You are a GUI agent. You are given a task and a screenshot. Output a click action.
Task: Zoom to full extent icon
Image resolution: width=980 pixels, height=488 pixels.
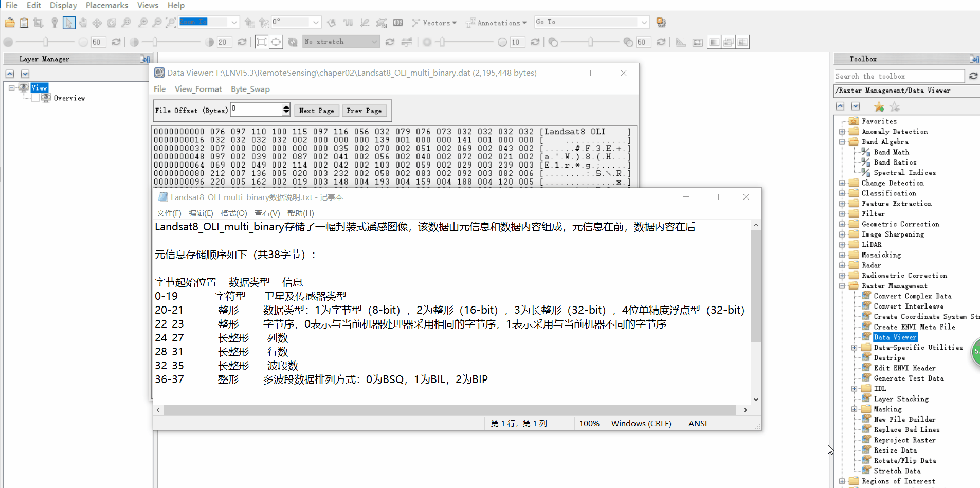coord(171,23)
